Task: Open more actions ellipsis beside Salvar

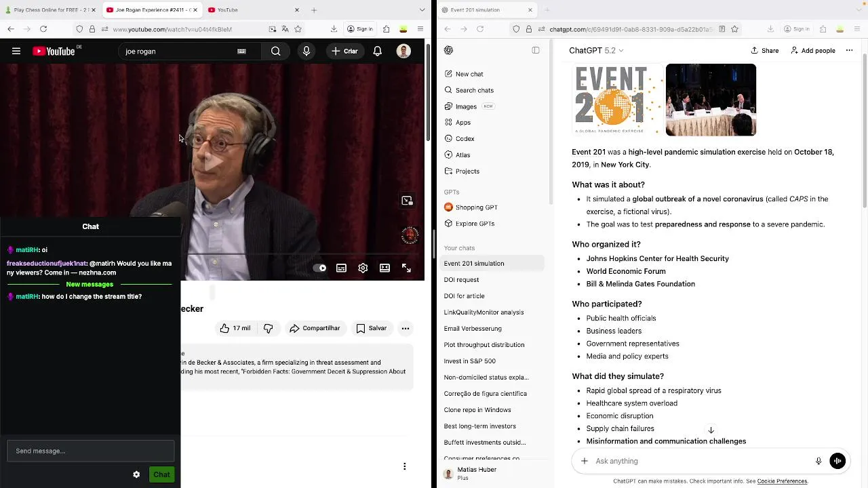Action: tap(406, 328)
